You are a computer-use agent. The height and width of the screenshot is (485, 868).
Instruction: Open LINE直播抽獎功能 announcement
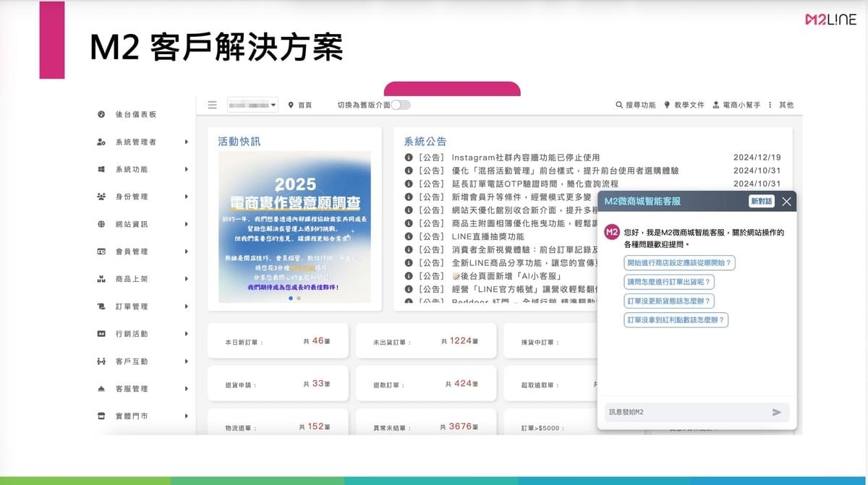(x=488, y=236)
